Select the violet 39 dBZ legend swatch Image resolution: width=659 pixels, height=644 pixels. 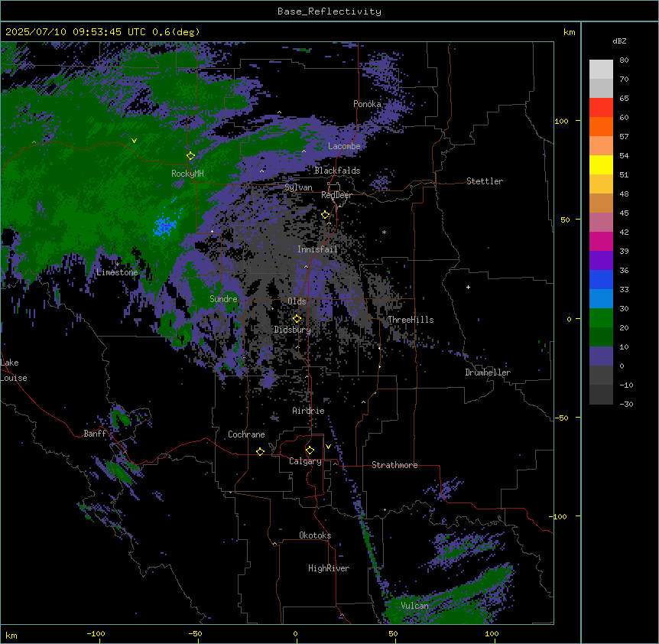pos(601,261)
